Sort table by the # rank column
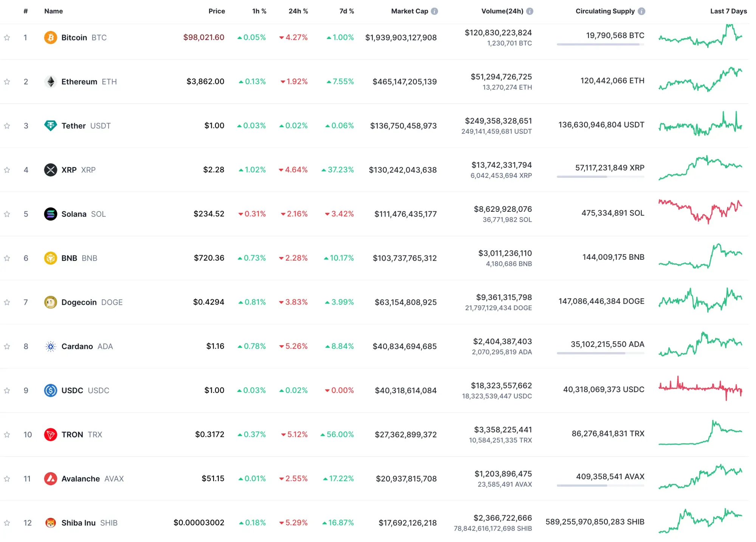Screen dimensions: 756x542 coord(26,11)
